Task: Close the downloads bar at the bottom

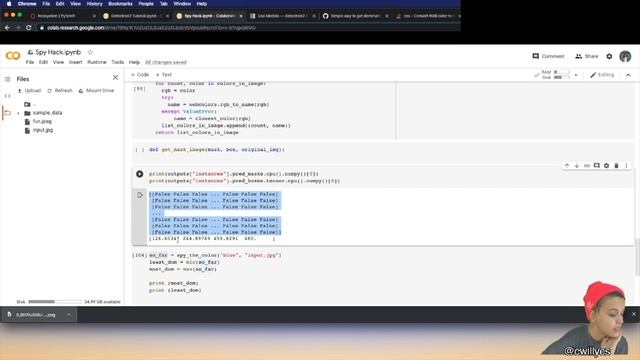Action: point(633,314)
